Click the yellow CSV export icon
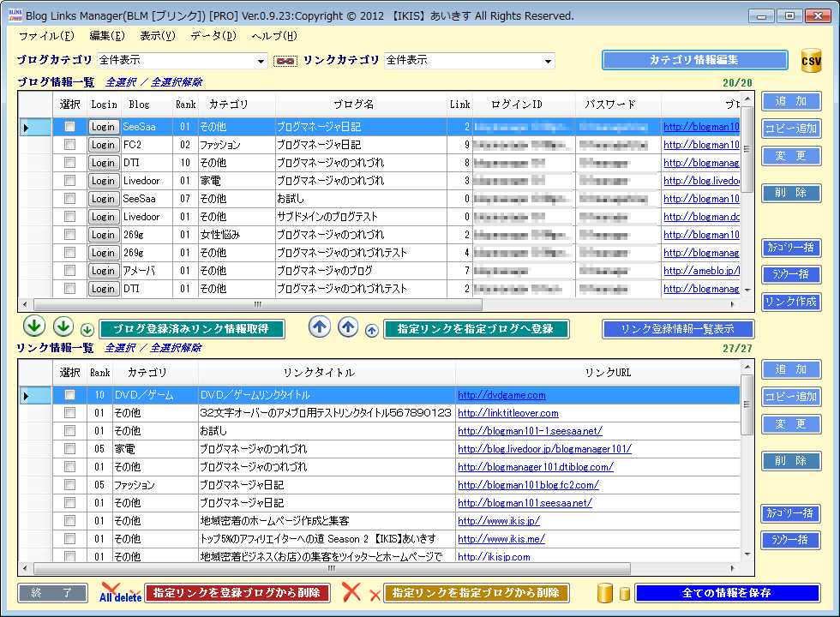 point(811,60)
